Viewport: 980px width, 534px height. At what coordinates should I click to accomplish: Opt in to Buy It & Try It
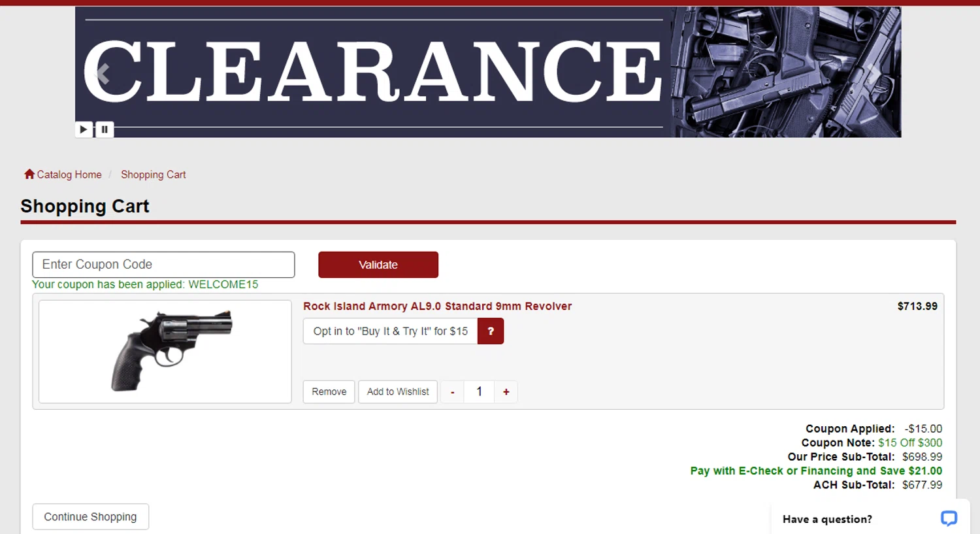391,331
